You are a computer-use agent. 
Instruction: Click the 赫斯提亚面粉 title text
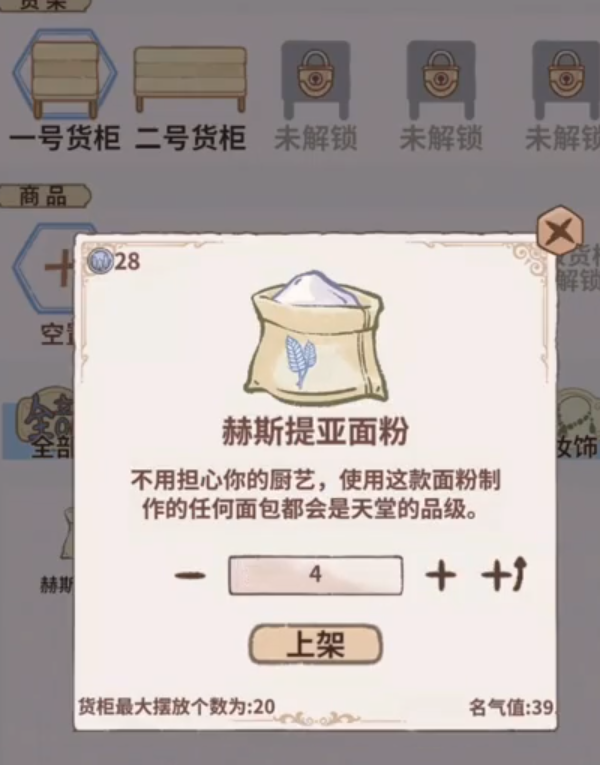(x=315, y=432)
